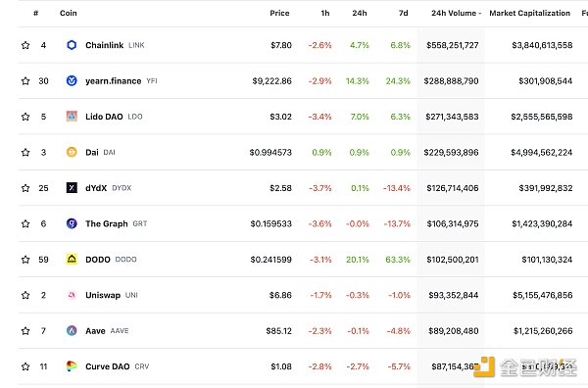
Task: Toggle favorite star for dYdX
Action: [x=25, y=188]
